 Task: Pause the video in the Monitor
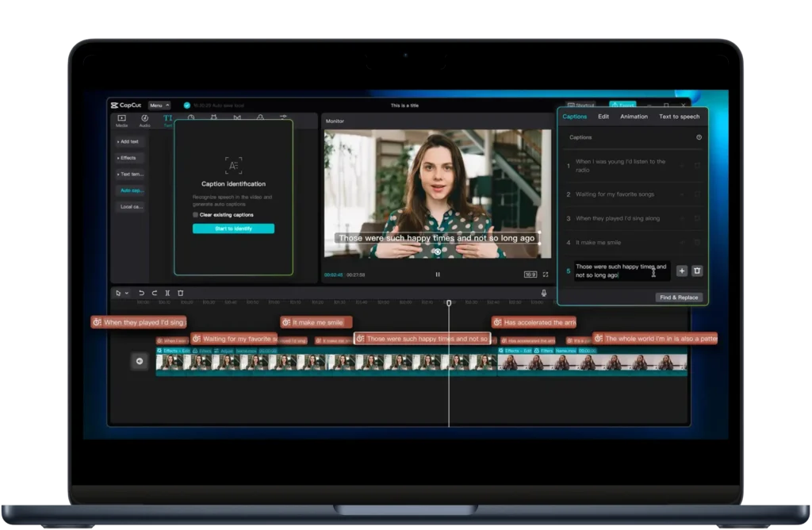pyautogui.click(x=438, y=275)
